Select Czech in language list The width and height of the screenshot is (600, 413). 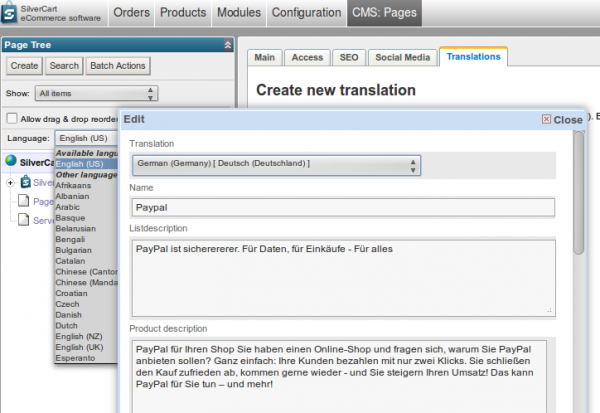tap(86, 304)
